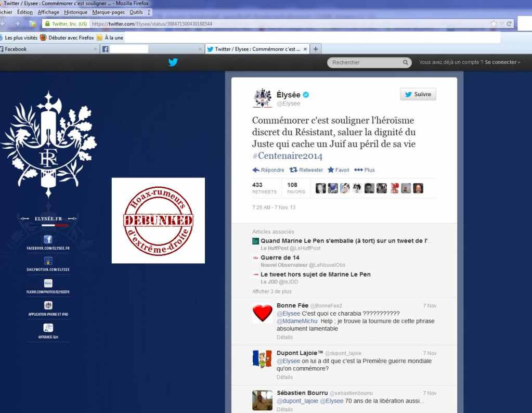Click Sébastien Bourru's avatar

coord(262,400)
